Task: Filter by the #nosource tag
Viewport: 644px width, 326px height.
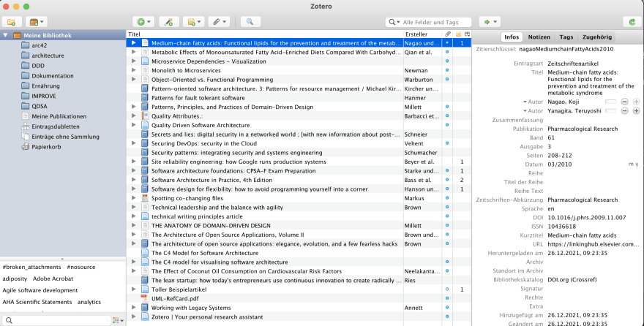Action: point(81,267)
